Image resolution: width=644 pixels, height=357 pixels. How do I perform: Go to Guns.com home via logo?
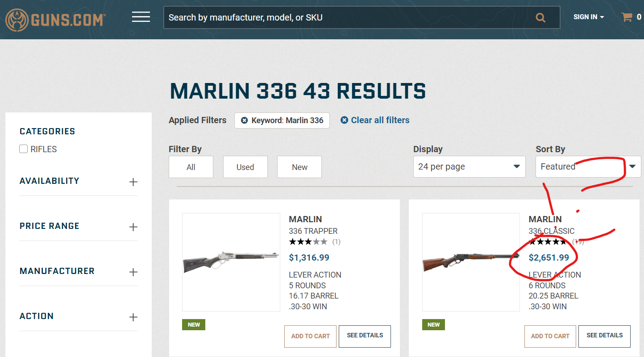[x=55, y=19]
